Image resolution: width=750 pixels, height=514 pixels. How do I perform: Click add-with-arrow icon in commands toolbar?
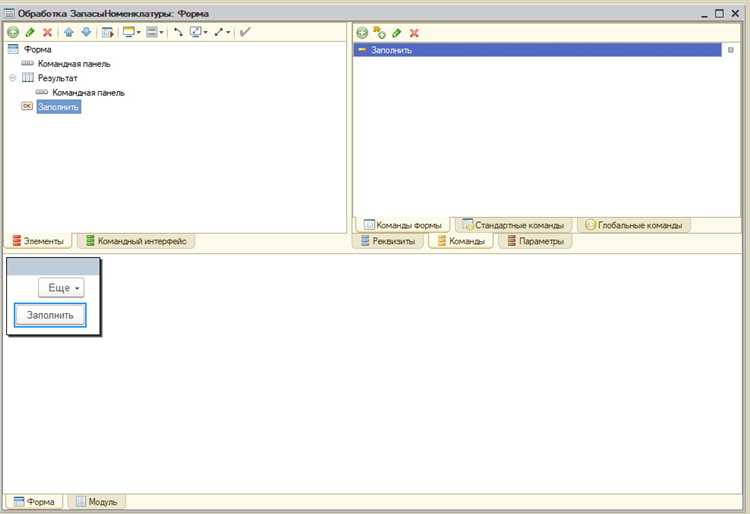[x=379, y=33]
